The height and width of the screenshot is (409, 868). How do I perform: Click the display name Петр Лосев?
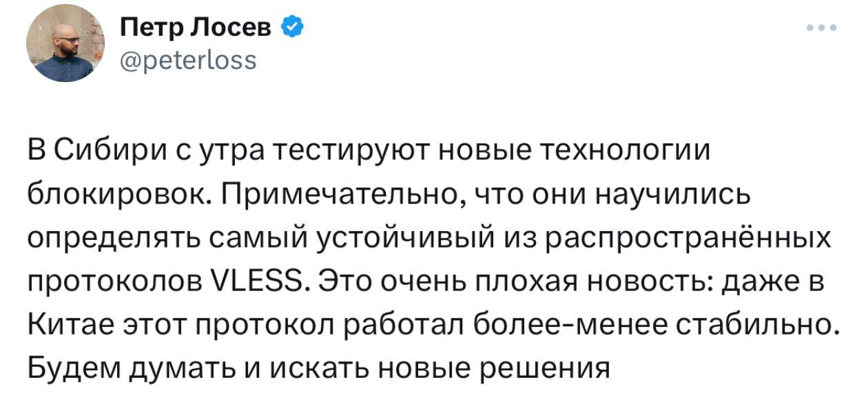pos(199,28)
